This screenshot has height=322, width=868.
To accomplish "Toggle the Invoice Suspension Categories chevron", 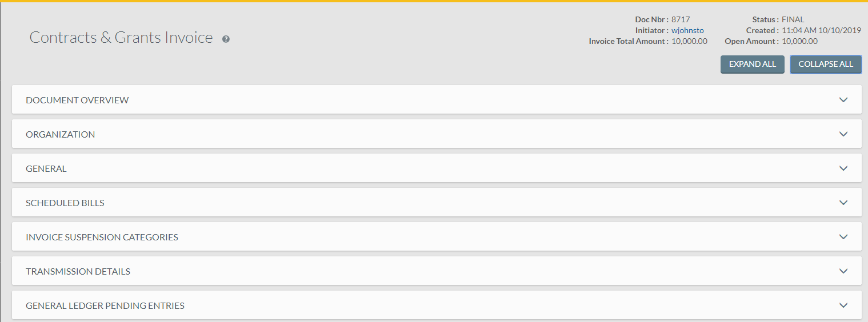I will (x=843, y=237).
